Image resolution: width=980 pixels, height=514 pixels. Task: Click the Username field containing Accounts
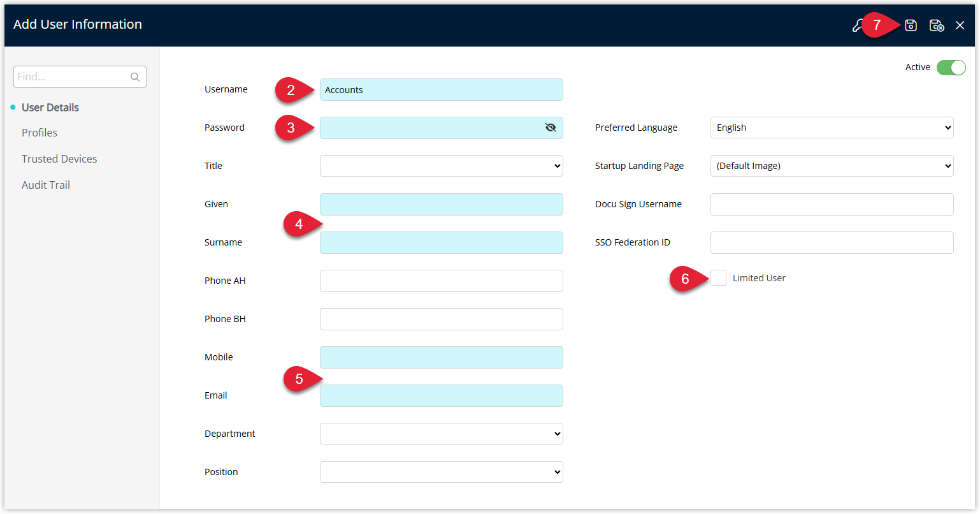coord(442,89)
